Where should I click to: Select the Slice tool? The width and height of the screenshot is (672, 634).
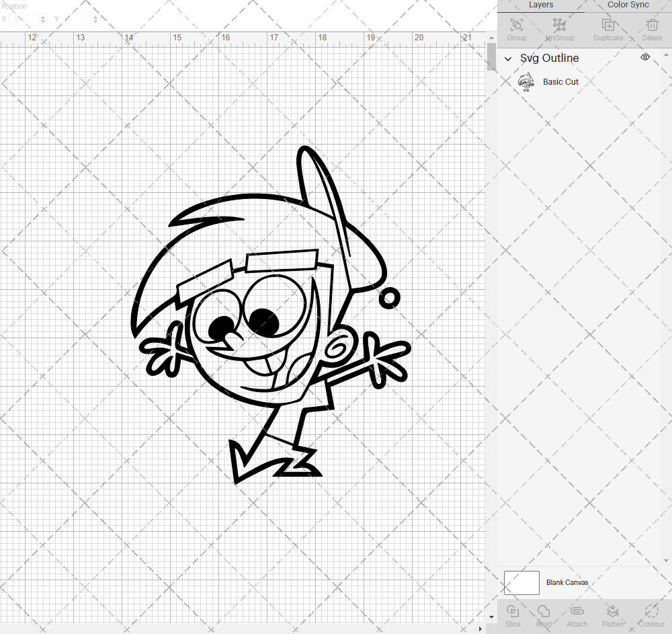pos(513,615)
